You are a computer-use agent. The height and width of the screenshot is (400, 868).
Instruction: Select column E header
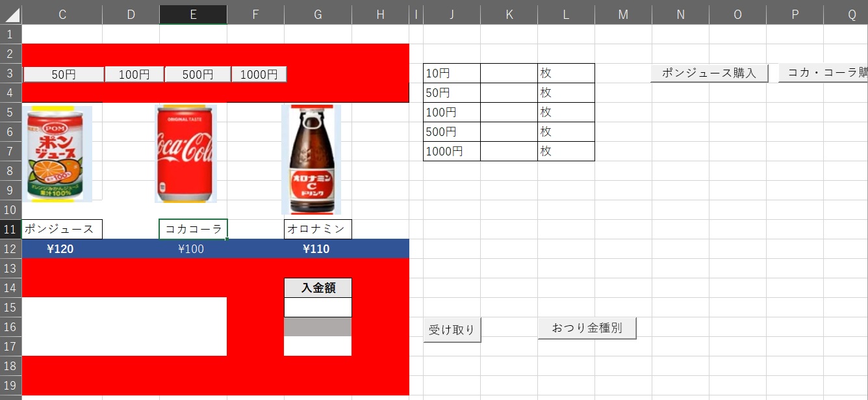coord(193,15)
